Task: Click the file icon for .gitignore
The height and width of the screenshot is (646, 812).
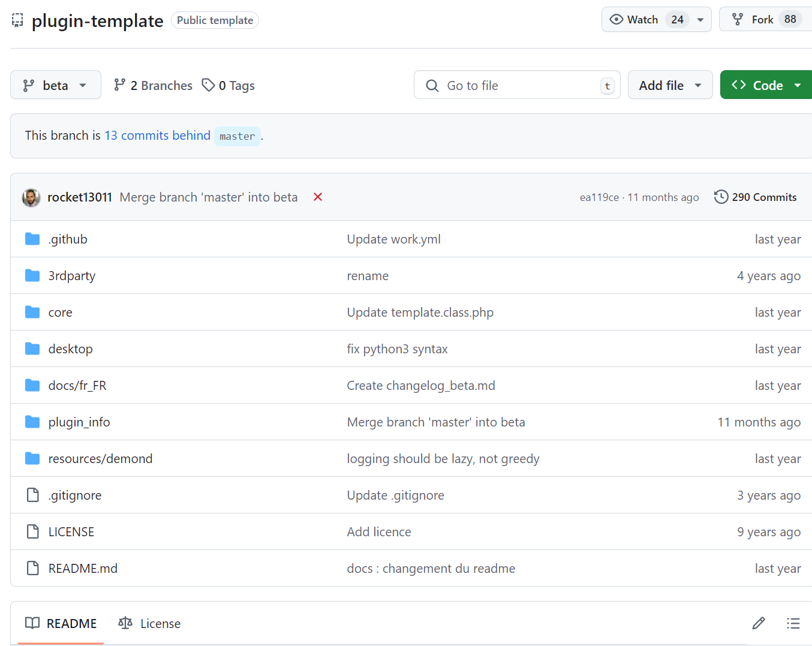Action: (32, 495)
